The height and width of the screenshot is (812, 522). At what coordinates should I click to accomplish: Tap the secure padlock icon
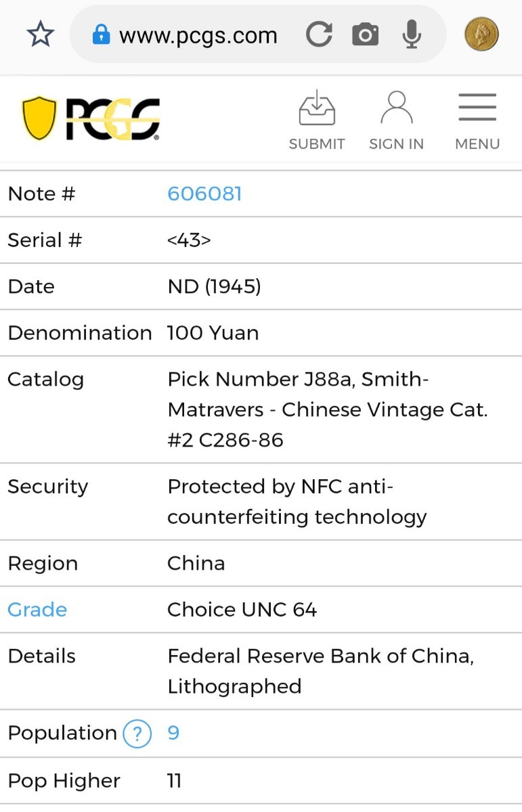pyautogui.click(x=101, y=35)
